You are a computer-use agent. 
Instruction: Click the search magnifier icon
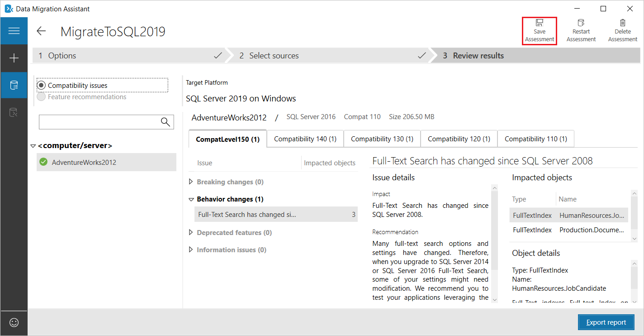(166, 122)
